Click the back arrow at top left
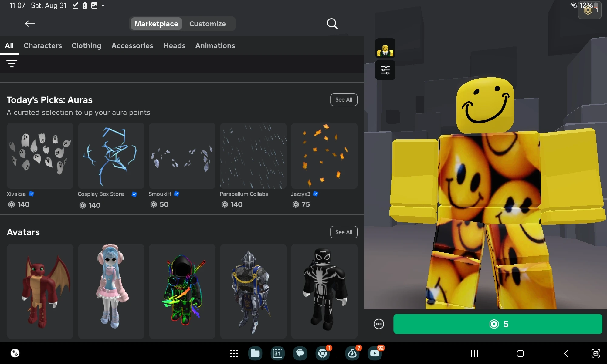This screenshot has height=364, width=607. tap(30, 24)
